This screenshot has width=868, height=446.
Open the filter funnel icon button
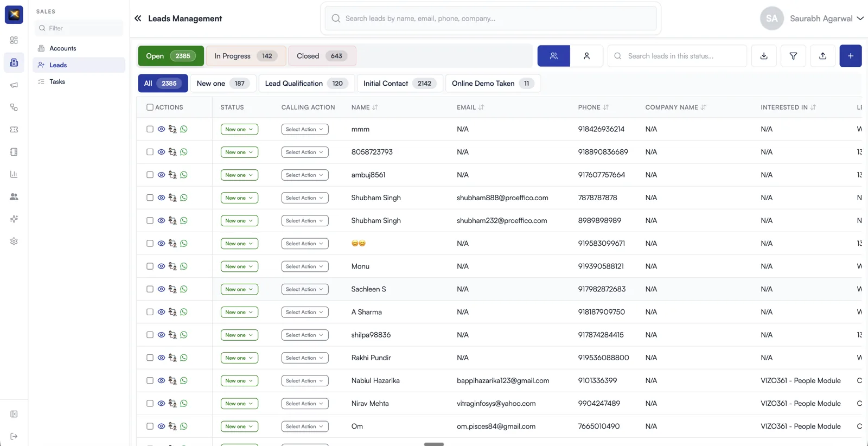click(x=793, y=56)
